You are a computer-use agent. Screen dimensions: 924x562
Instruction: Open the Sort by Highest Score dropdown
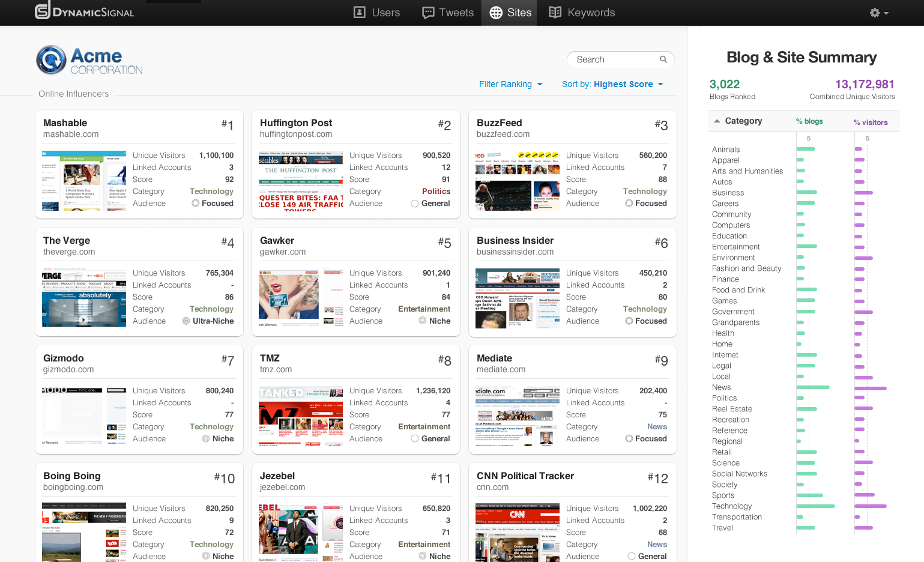[x=612, y=84]
